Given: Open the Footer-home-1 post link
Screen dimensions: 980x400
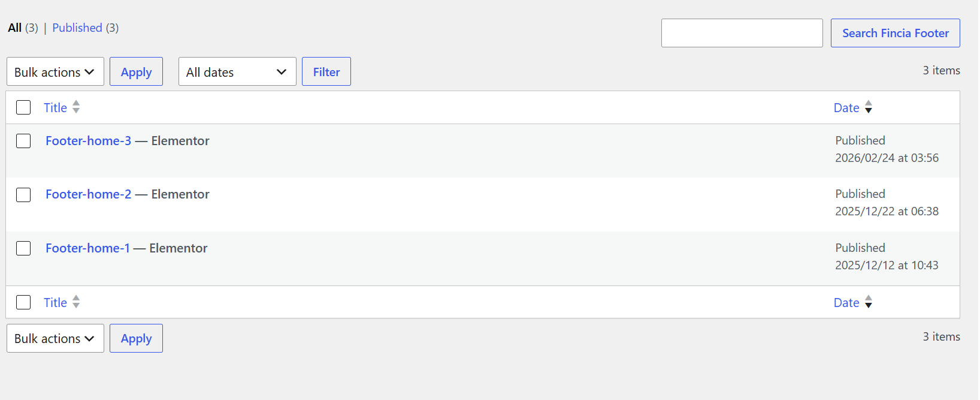Looking at the screenshot, I should [87, 248].
